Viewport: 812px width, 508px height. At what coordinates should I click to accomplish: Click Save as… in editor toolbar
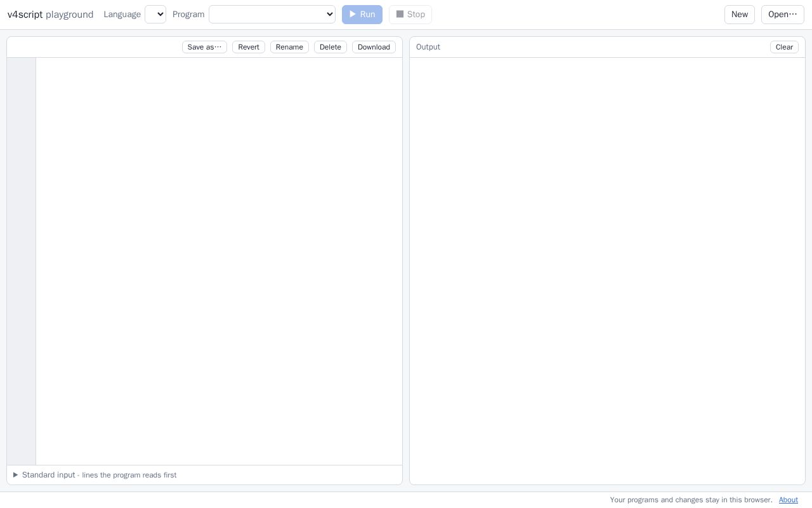(204, 47)
